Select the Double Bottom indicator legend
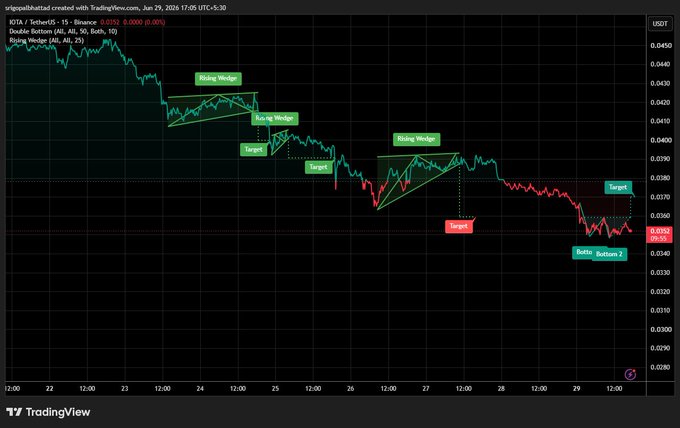The image size is (680, 428). point(63,31)
